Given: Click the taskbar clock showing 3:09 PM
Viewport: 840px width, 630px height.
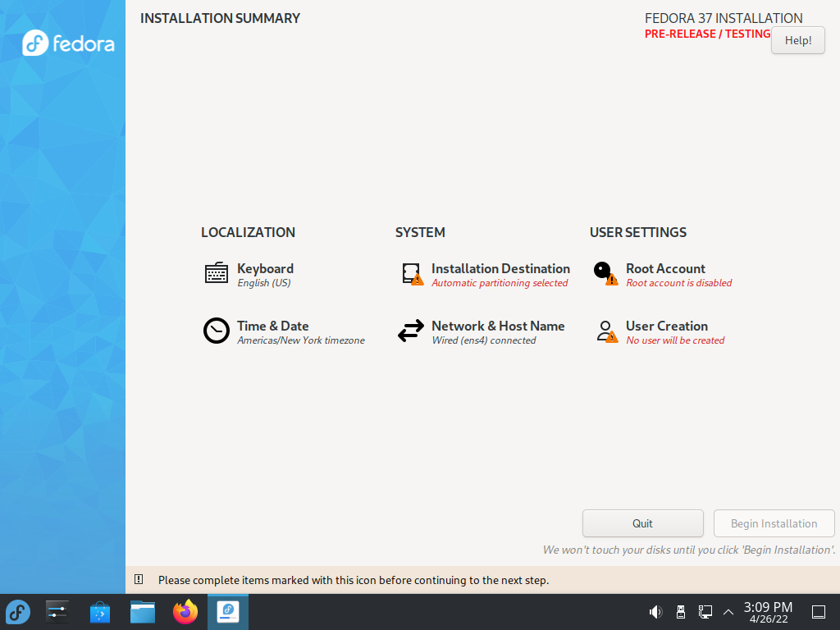Looking at the screenshot, I should 768,612.
